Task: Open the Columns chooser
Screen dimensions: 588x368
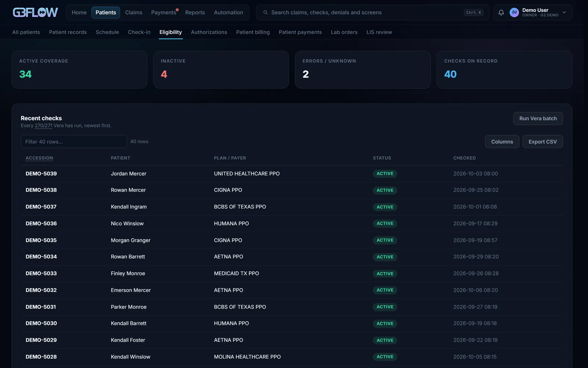Action: [502, 142]
